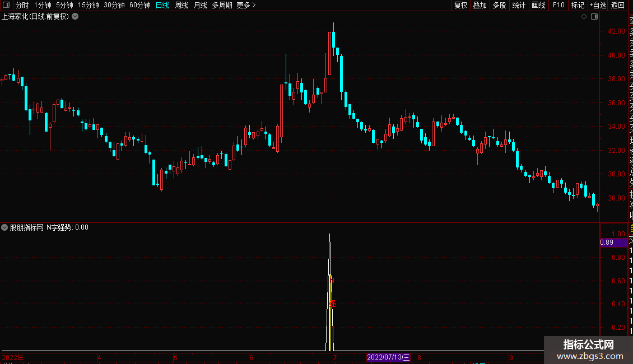Click the 返回 back button
The width and height of the screenshot is (633, 364).
pyautogui.click(x=618, y=5)
